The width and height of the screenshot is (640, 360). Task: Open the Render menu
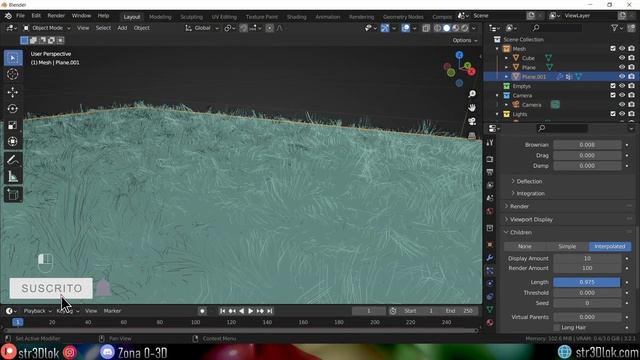click(56, 16)
